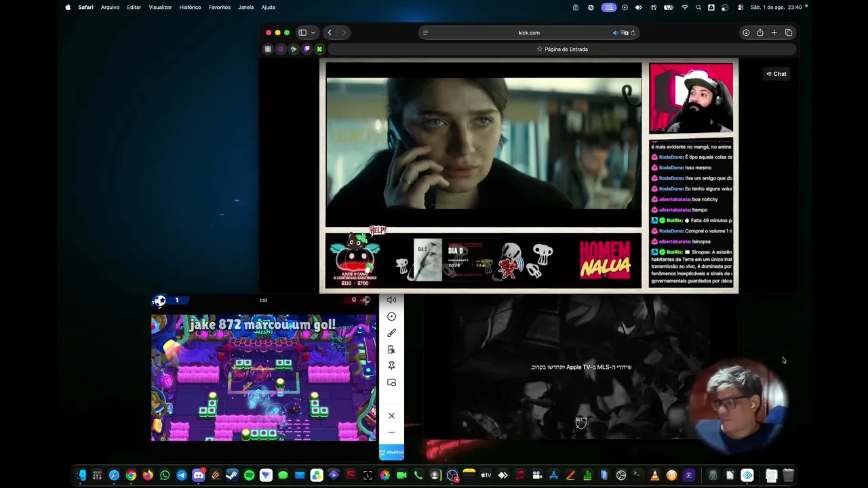The width and height of the screenshot is (868, 488).
Task: Go back in Safari history
Action: coord(330,33)
